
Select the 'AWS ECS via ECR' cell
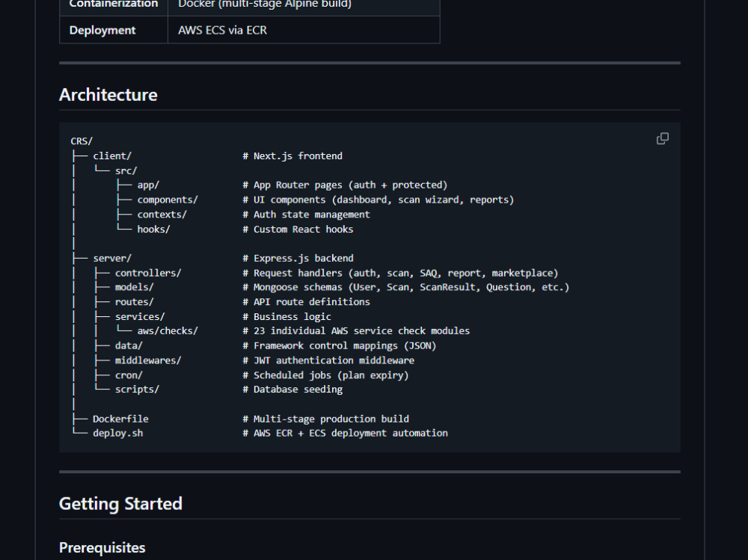304,30
